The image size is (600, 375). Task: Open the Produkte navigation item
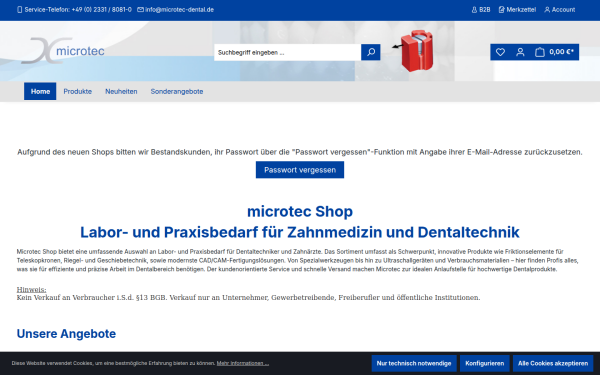pos(78,91)
